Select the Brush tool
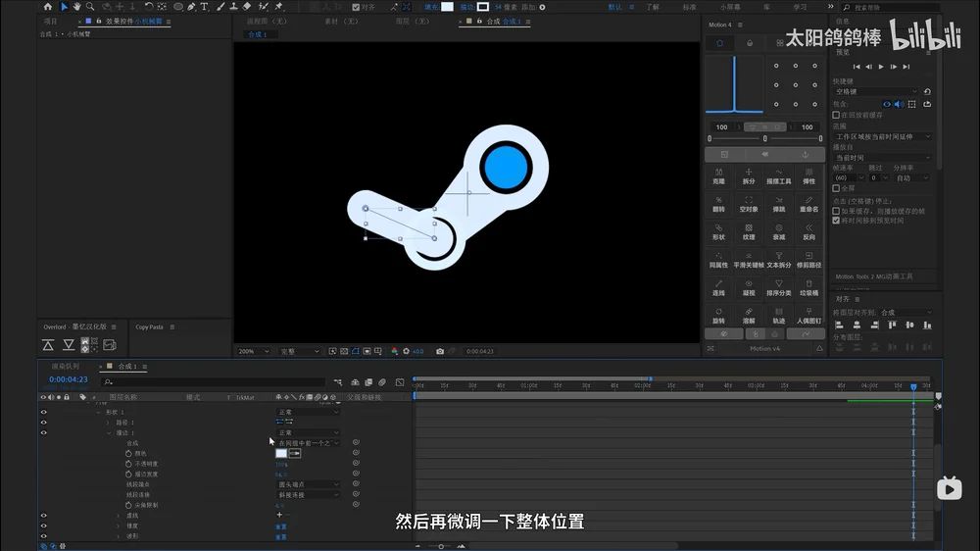The image size is (980, 551). pos(220,7)
